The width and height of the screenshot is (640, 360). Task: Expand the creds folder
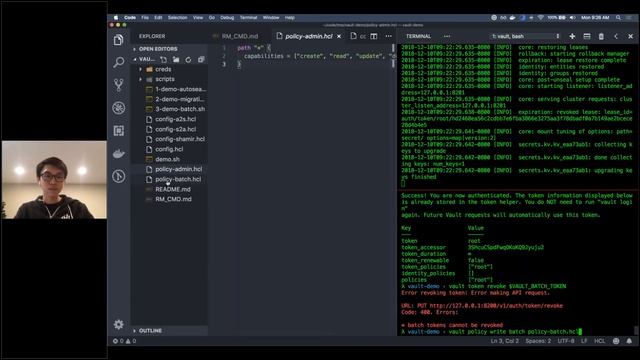(163, 69)
